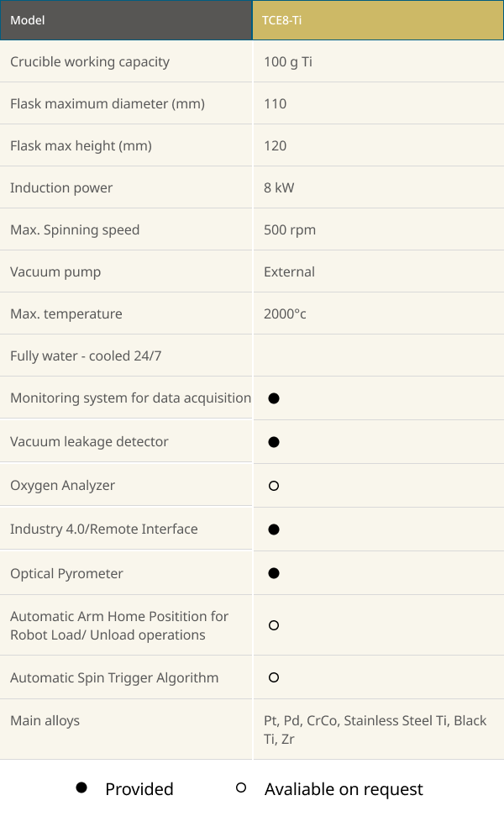Image resolution: width=504 pixels, height=827 pixels.
Task: Click hollow circle for Automatic Arm Home Position
Action: (x=274, y=625)
